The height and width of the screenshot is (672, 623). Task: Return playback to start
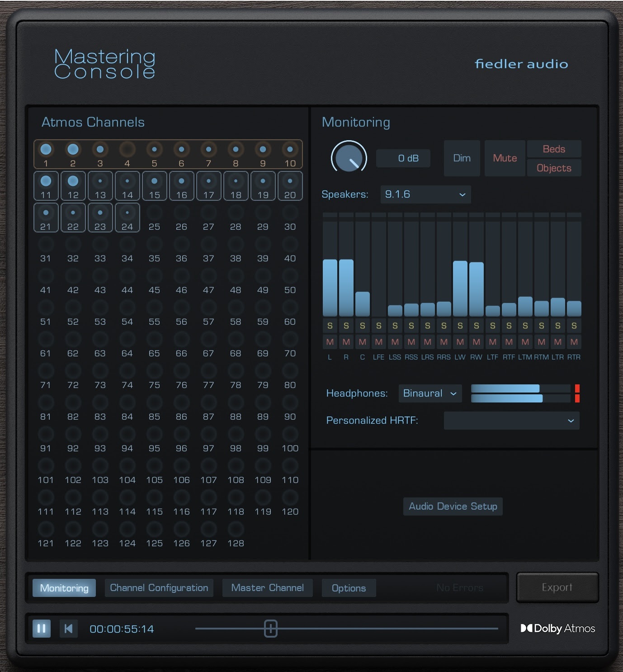(68, 629)
